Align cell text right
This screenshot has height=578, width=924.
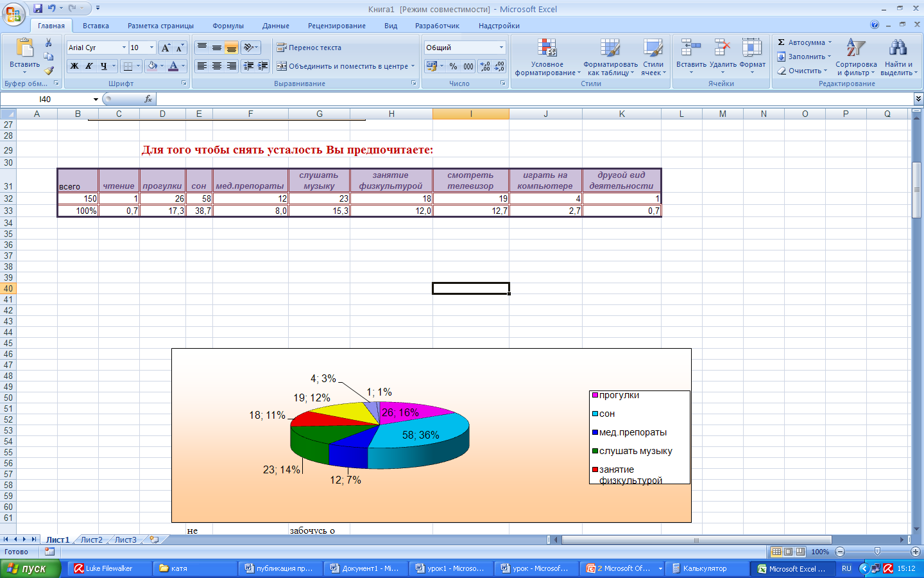(x=232, y=66)
